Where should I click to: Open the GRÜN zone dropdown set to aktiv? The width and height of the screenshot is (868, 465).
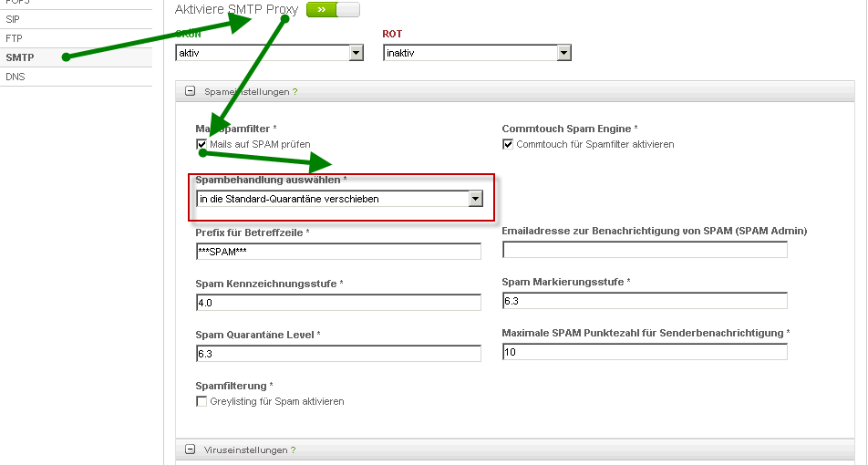coord(356,53)
